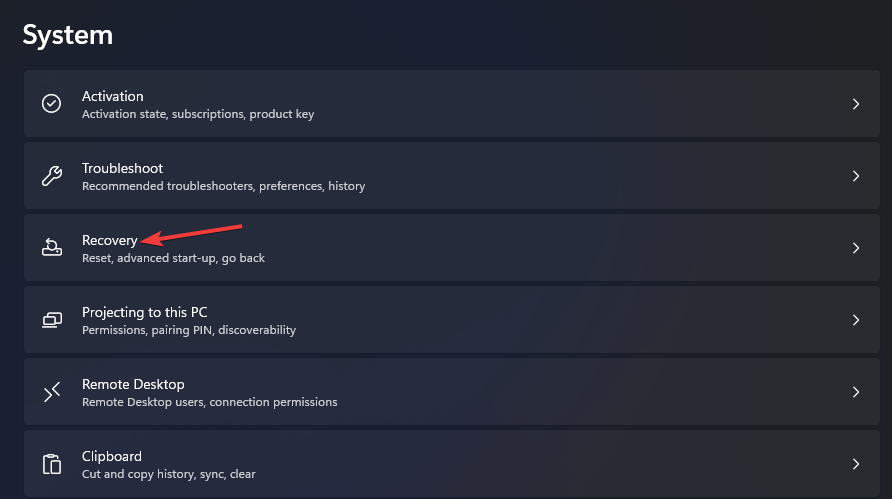
Task: Select the Activation settings label
Action: click(x=113, y=96)
